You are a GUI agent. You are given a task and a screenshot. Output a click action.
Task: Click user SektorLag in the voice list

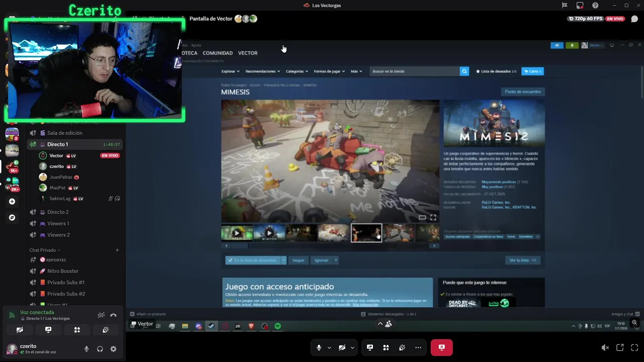(60, 199)
